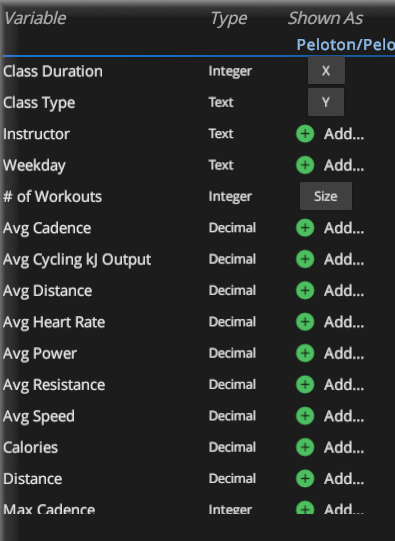Click the Size button for # of Workouts

click(x=326, y=196)
